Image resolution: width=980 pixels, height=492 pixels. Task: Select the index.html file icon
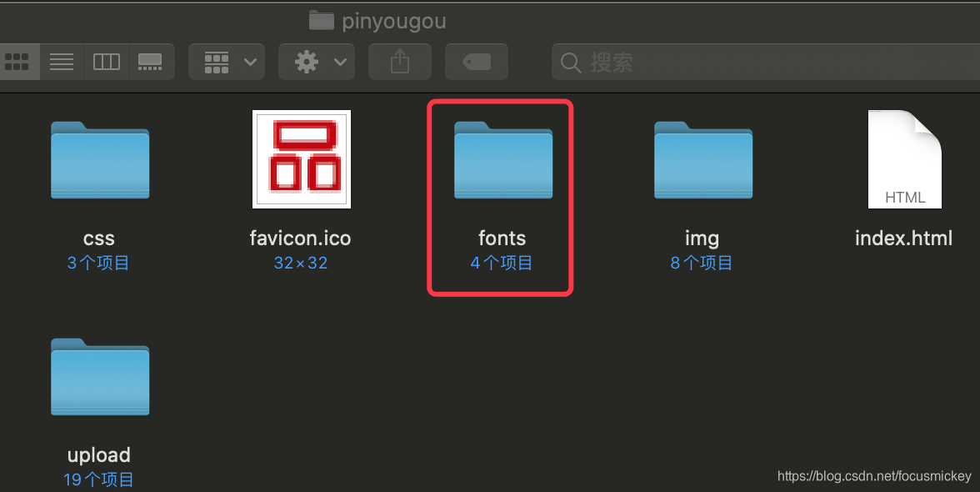coord(904,159)
